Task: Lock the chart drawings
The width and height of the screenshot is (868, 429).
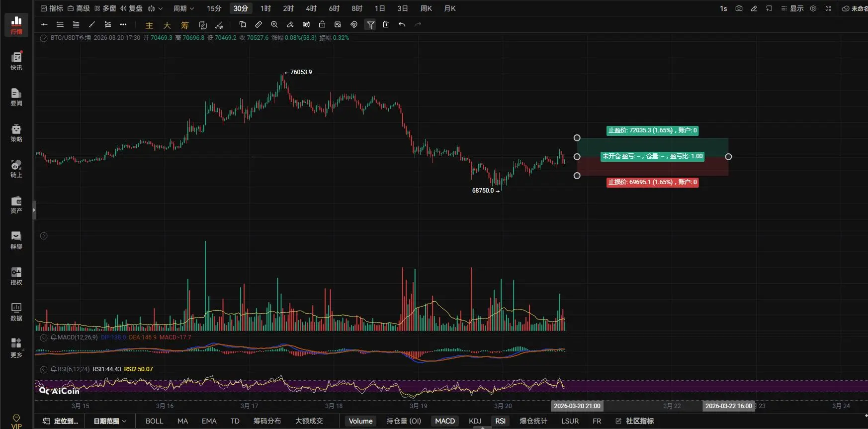Action: pos(322,24)
